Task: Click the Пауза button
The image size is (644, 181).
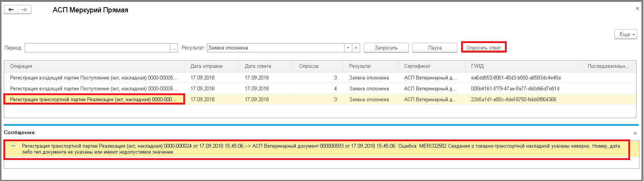Action: tap(435, 48)
